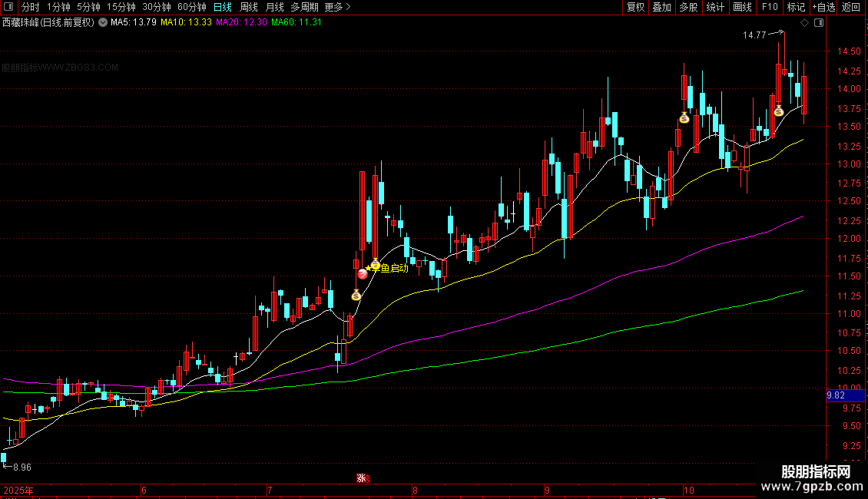Click the red ball signal marker
This screenshot has height=499, width=868.
click(363, 273)
